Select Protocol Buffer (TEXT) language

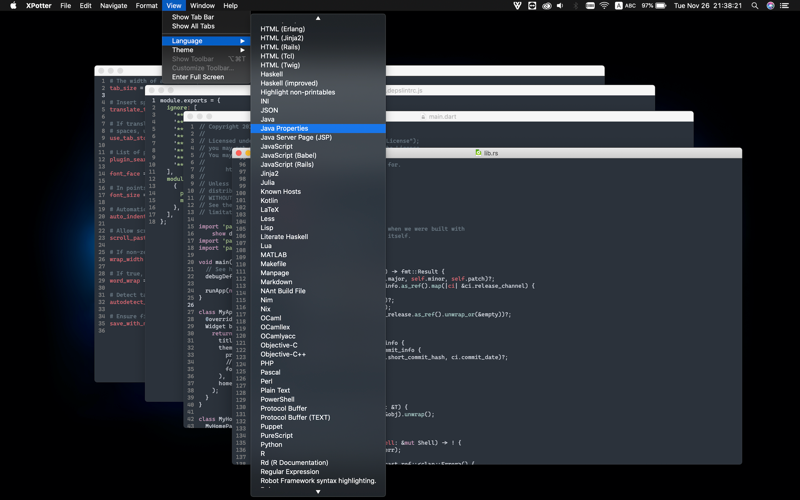pos(318,417)
